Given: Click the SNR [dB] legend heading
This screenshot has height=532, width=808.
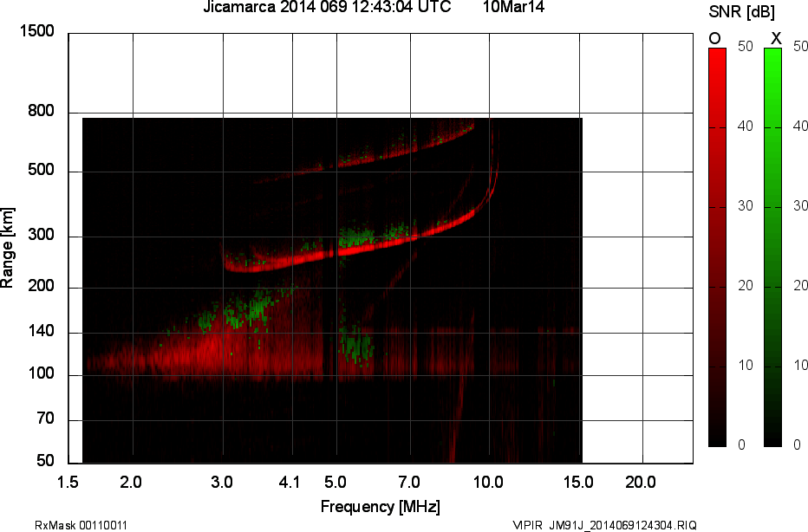Looking at the screenshot, I should 741,12.
